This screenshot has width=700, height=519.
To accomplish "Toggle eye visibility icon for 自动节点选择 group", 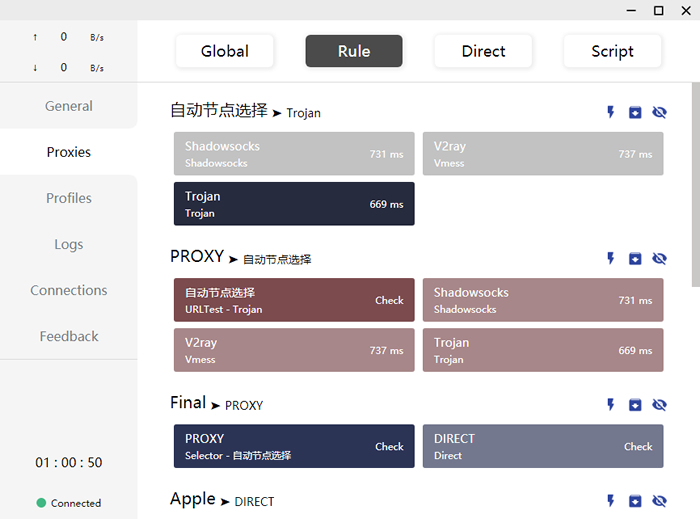I will (x=659, y=112).
